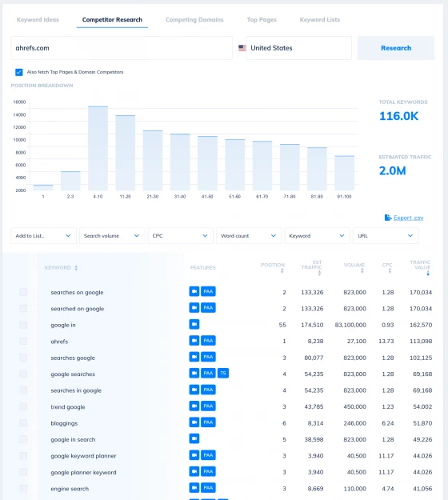Expand the Word count filter dropdown
This screenshot has height=500, width=448.
coord(249,236)
